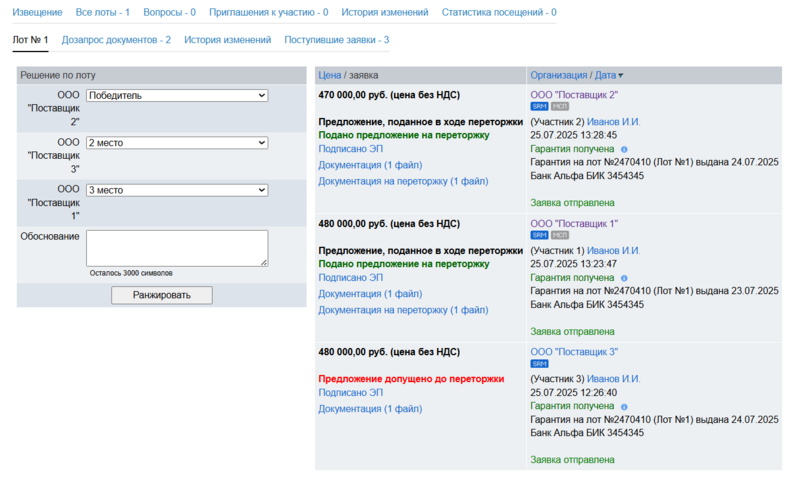
Task: Click into the Обоснование text field
Action: pos(177,247)
